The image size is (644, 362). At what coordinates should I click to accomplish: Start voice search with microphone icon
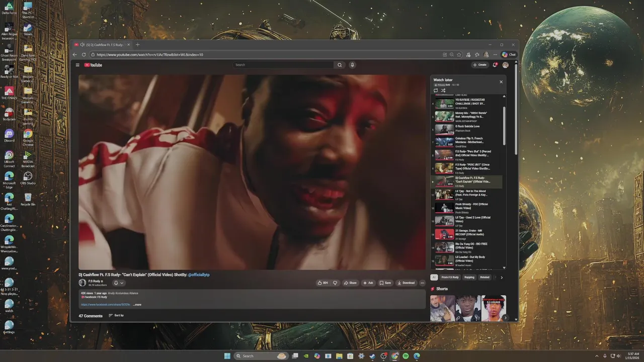[352, 65]
